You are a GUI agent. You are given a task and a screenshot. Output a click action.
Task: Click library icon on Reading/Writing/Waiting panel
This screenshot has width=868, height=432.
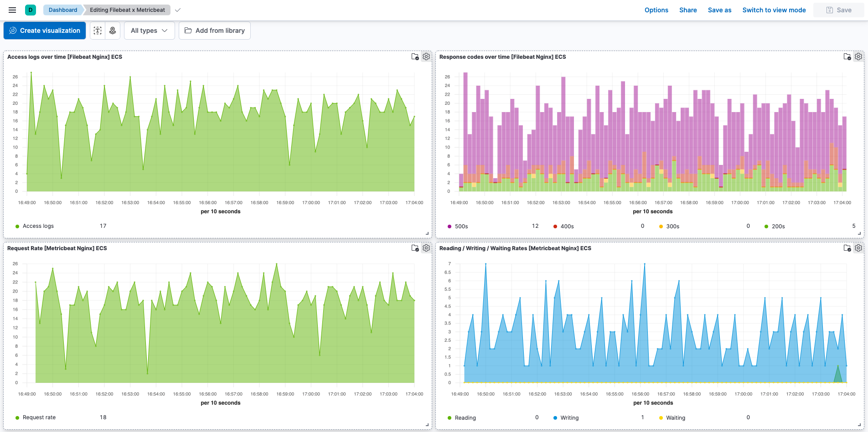click(x=847, y=248)
